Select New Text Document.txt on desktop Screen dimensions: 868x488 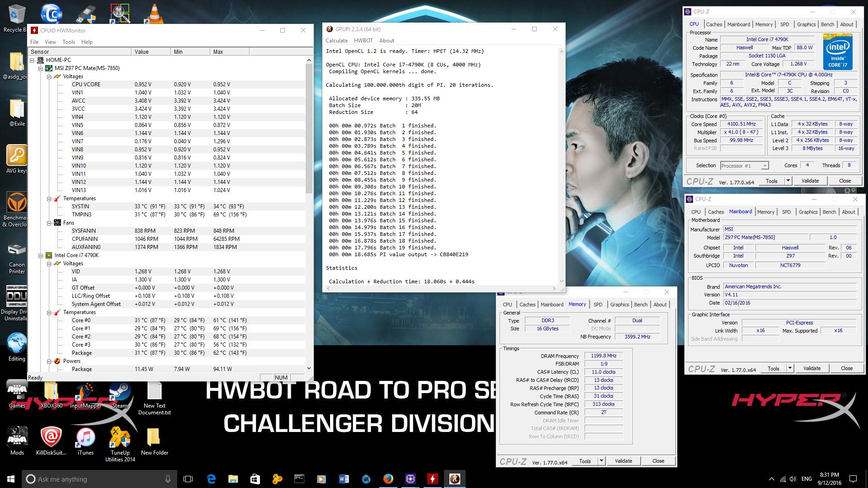155,398
